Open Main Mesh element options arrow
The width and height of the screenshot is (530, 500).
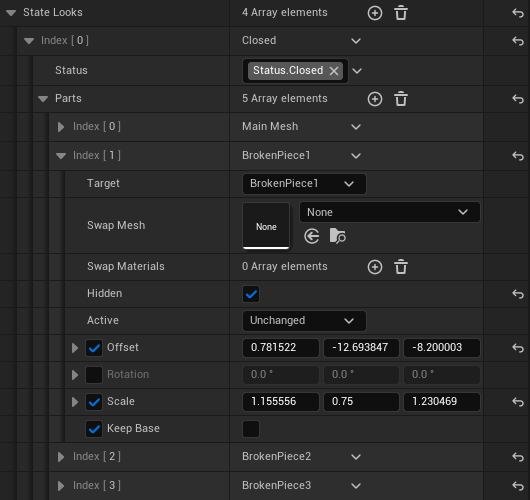pos(356,127)
